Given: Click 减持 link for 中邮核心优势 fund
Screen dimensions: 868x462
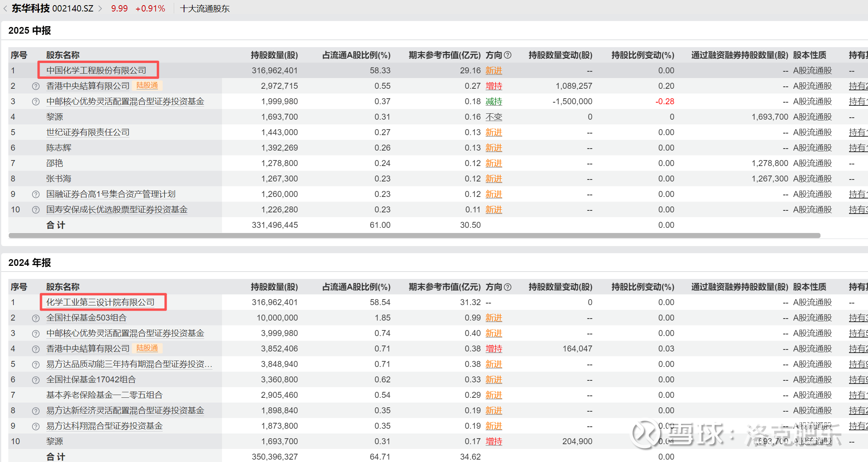Looking at the screenshot, I should [494, 101].
